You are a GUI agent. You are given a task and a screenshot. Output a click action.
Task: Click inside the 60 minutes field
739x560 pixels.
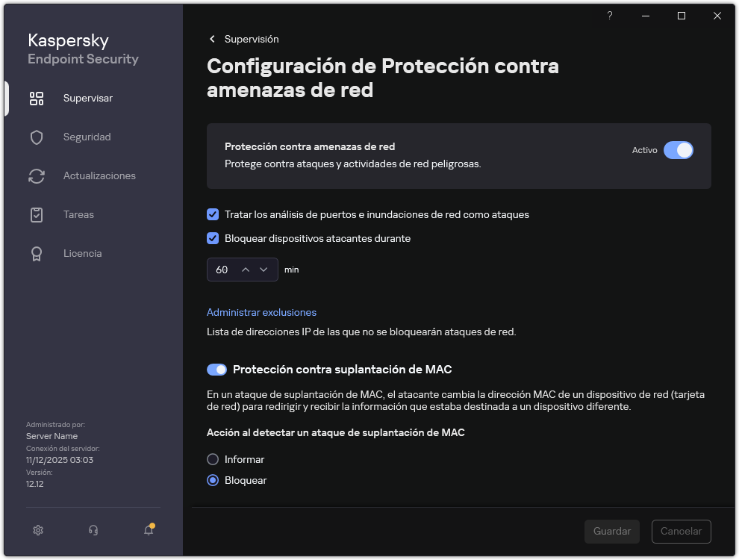224,270
